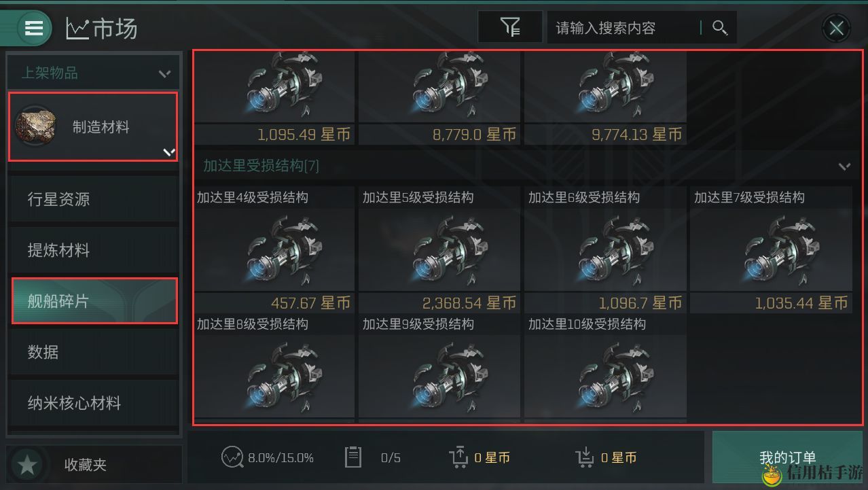Open 我的订单 button
Image resolution: width=868 pixels, height=490 pixels.
click(x=787, y=457)
